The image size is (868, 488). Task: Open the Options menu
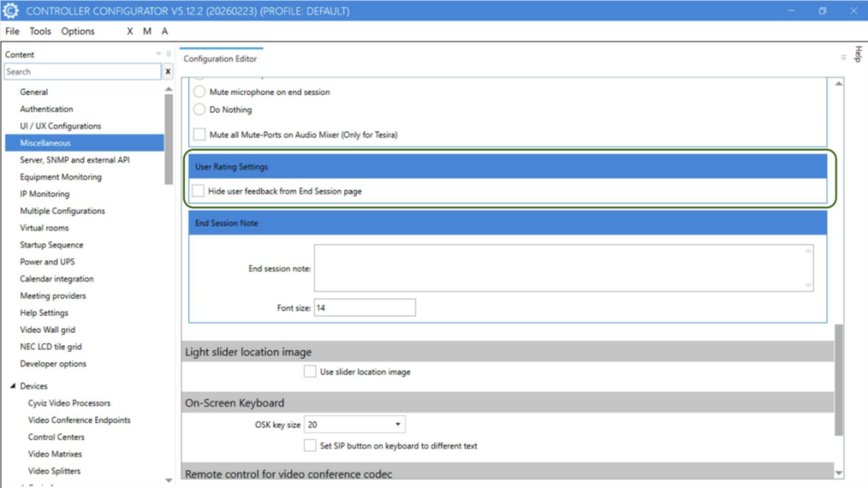78,31
